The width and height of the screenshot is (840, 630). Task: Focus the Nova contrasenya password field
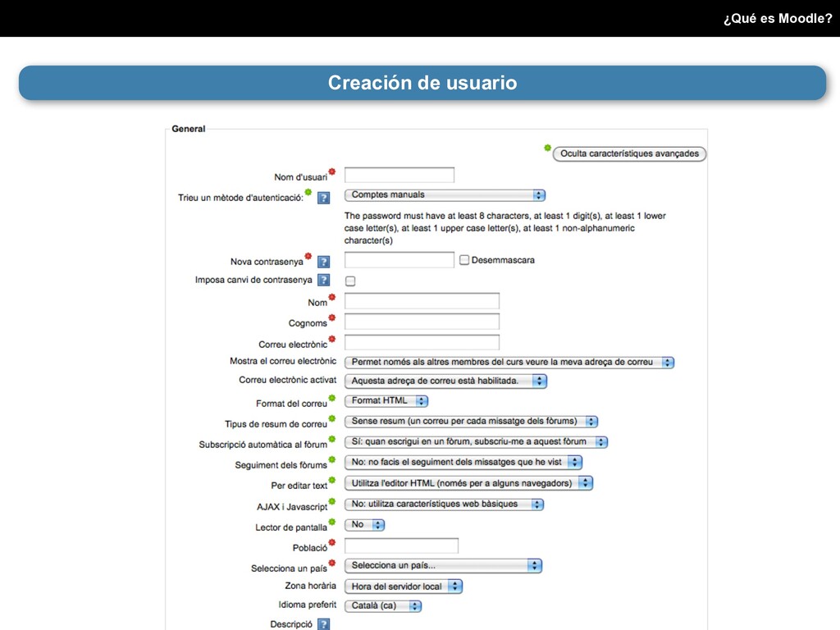click(x=399, y=260)
